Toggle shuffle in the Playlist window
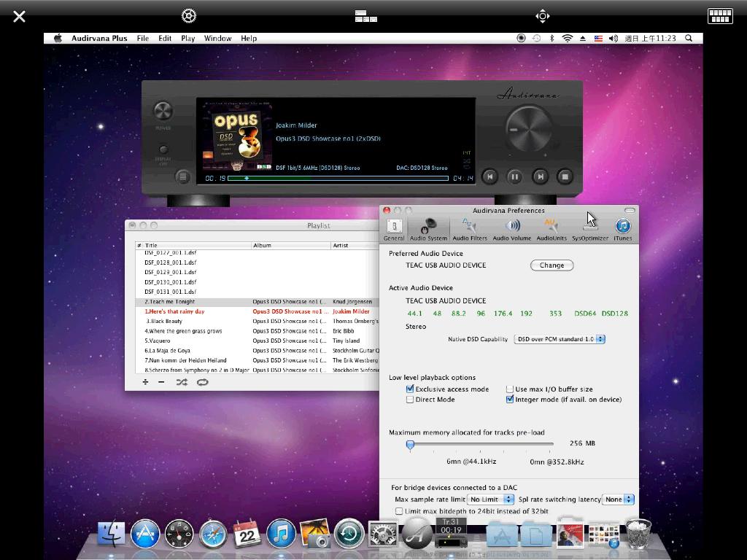The image size is (747, 560). tap(182, 382)
